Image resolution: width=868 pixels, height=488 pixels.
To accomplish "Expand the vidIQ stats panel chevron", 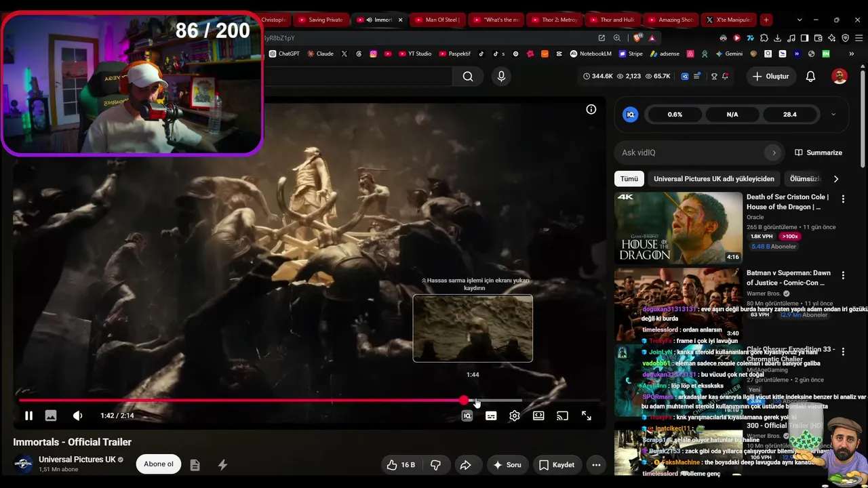I will pos(833,115).
